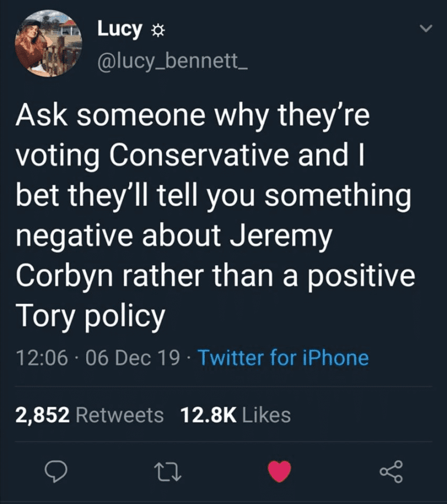
Task: Open the Twitter for iPhone link
Action: [283, 357]
